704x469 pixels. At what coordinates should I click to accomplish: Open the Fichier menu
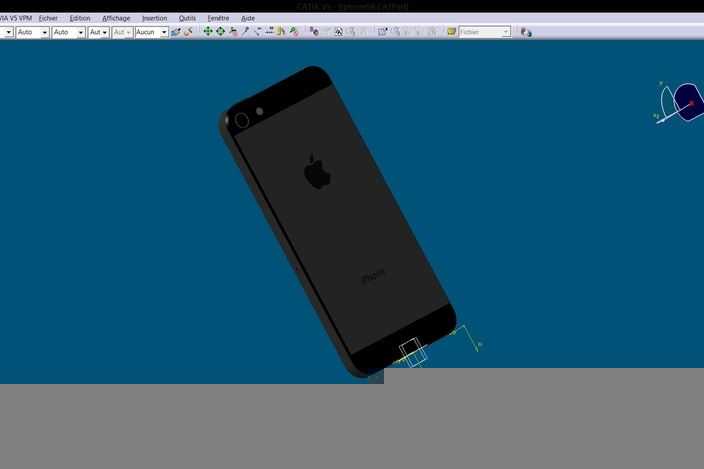click(x=48, y=18)
